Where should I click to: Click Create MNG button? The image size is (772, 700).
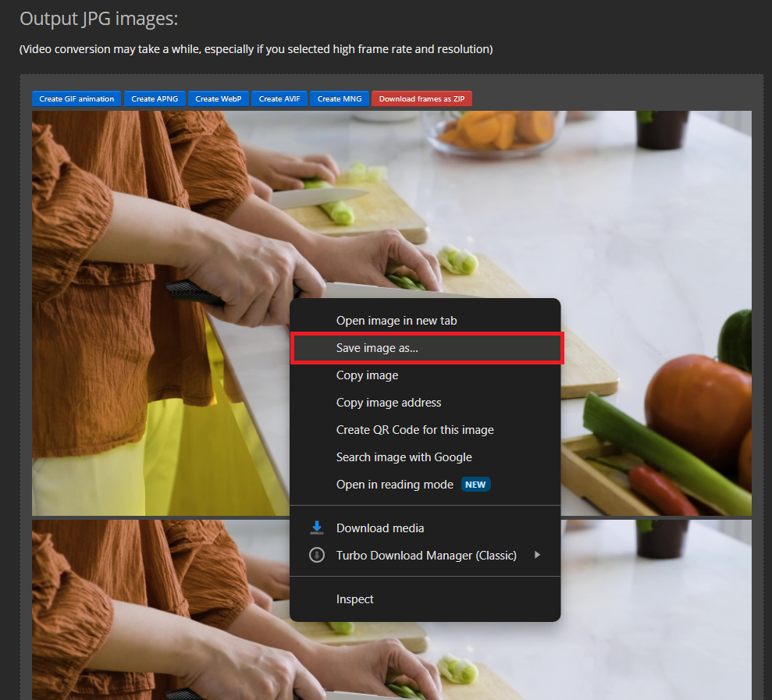tap(340, 98)
